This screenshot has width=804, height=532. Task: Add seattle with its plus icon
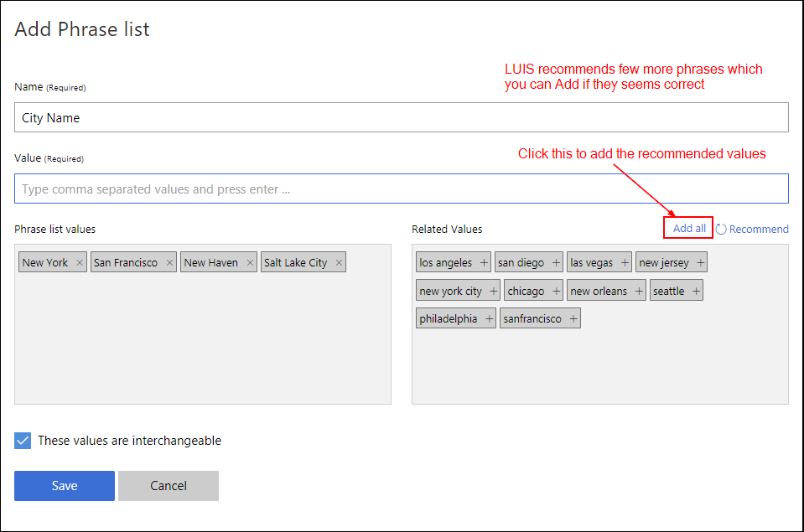(x=696, y=292)
